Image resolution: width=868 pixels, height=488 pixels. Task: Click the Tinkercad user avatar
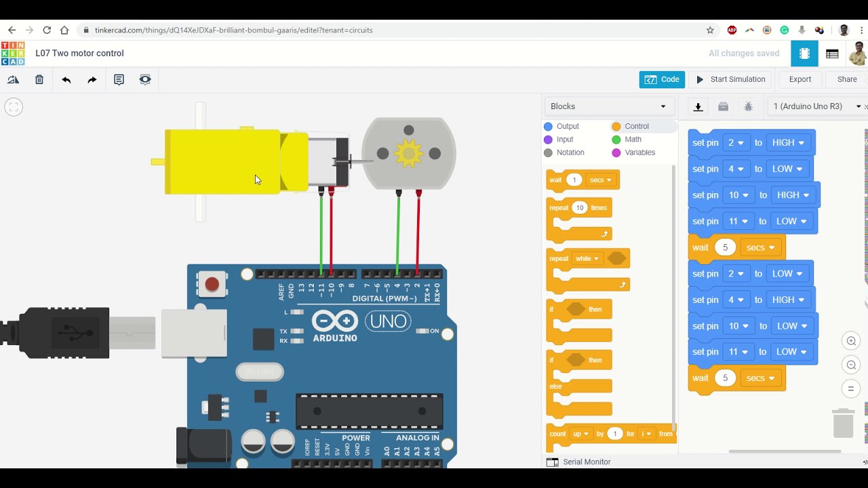click(858, 54)
